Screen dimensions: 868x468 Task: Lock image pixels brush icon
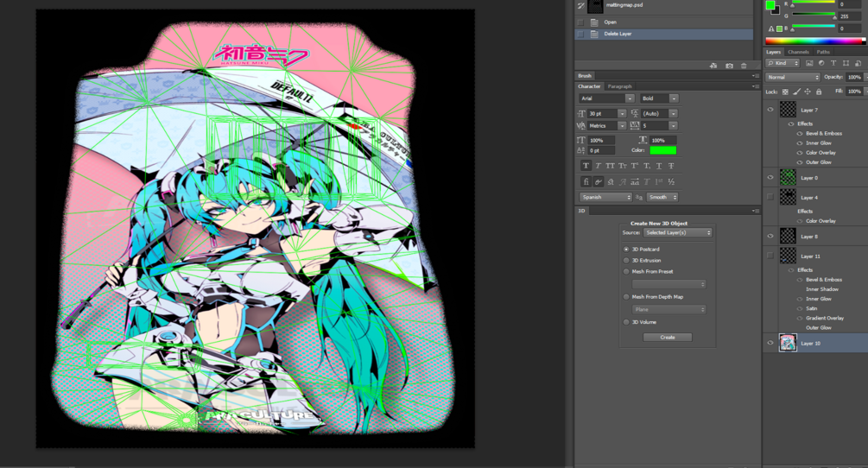[x=796, y=92]
